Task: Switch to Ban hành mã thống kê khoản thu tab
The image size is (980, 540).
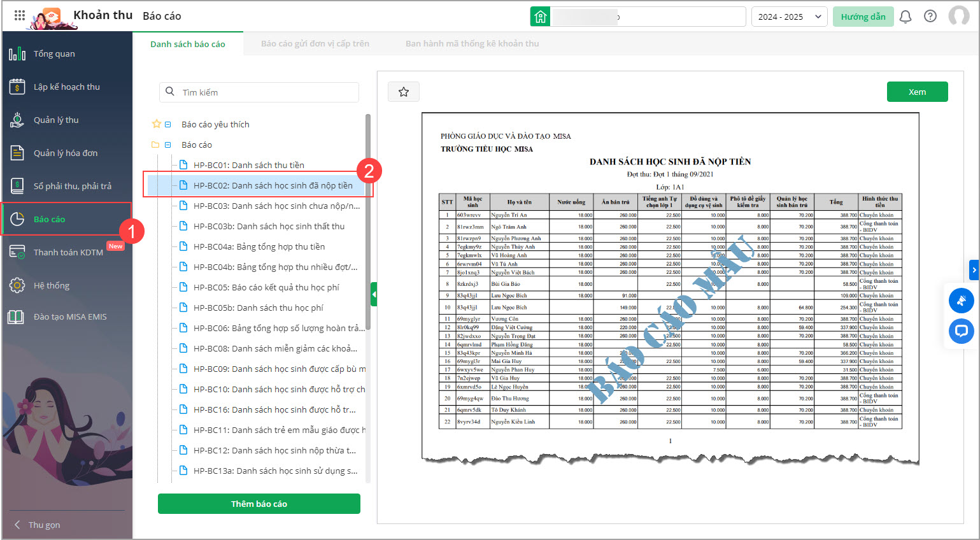Action: tap(472, 44)
